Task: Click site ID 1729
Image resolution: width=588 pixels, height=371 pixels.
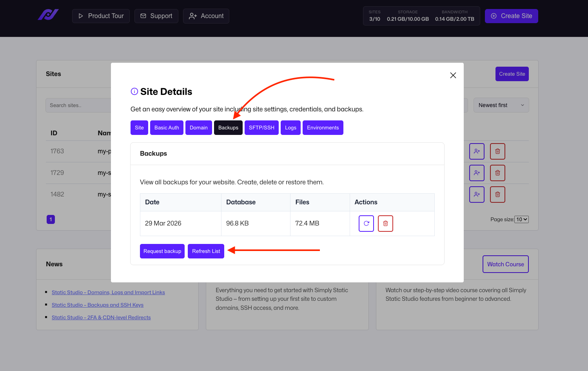Action: [x=57, y=173]
